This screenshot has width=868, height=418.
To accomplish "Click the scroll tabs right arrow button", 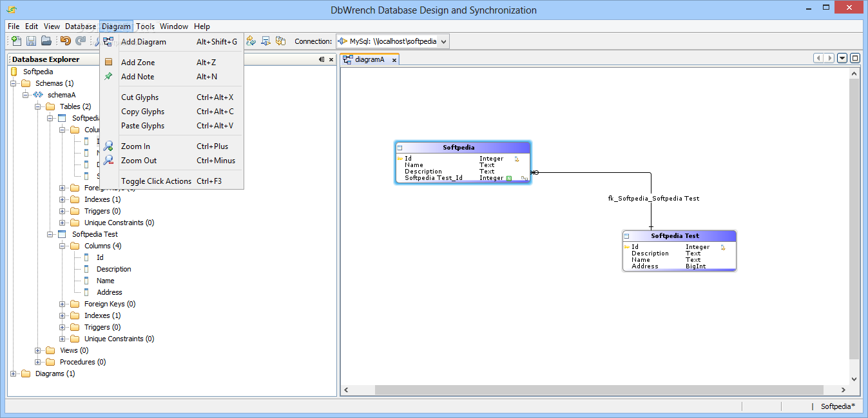I will pos(829,58).
